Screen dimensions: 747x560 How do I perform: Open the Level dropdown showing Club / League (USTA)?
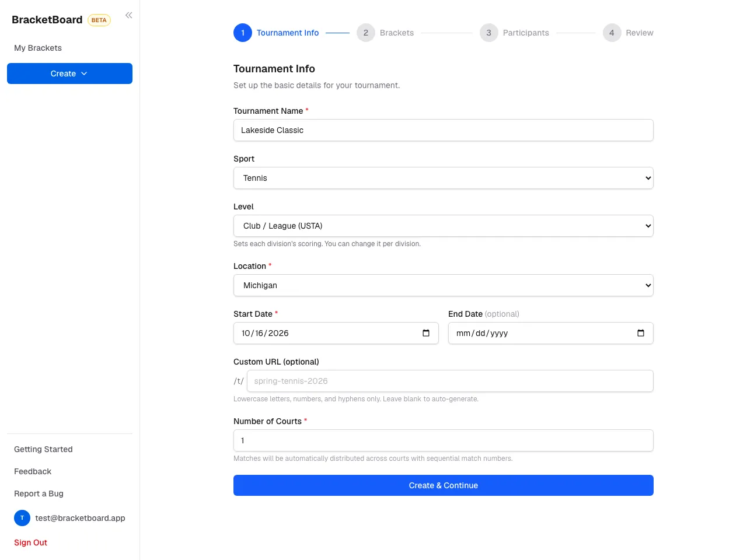click(444, 226)
